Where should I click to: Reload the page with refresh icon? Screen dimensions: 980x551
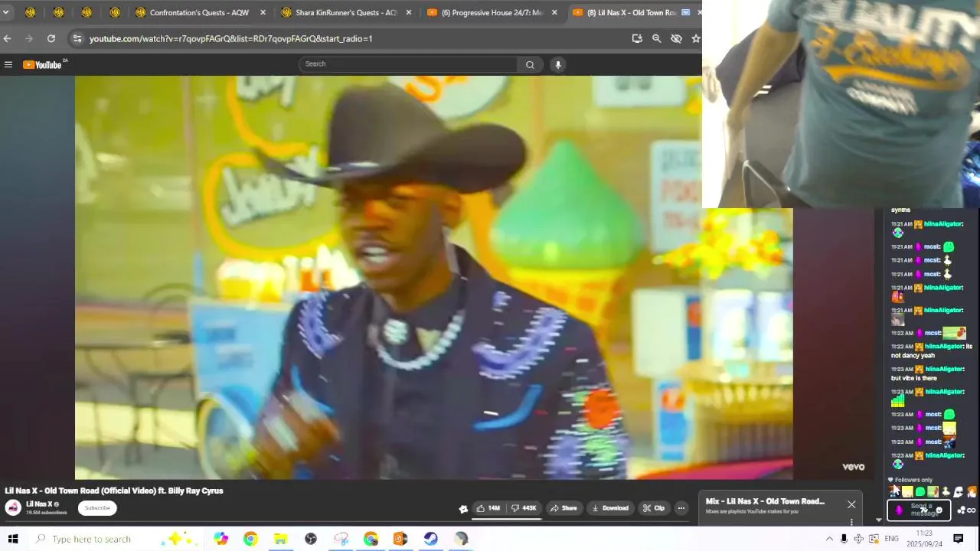pos(51,38)
